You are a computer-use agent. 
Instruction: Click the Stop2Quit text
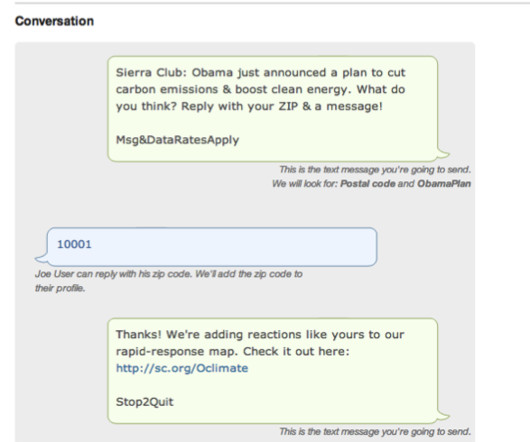click(x=144, y=402)
